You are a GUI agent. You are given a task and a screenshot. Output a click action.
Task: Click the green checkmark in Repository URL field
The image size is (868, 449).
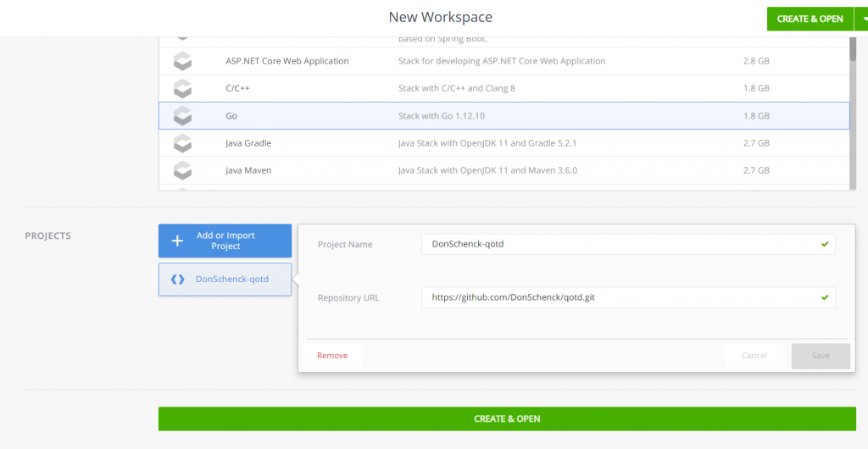pos(824,297)
